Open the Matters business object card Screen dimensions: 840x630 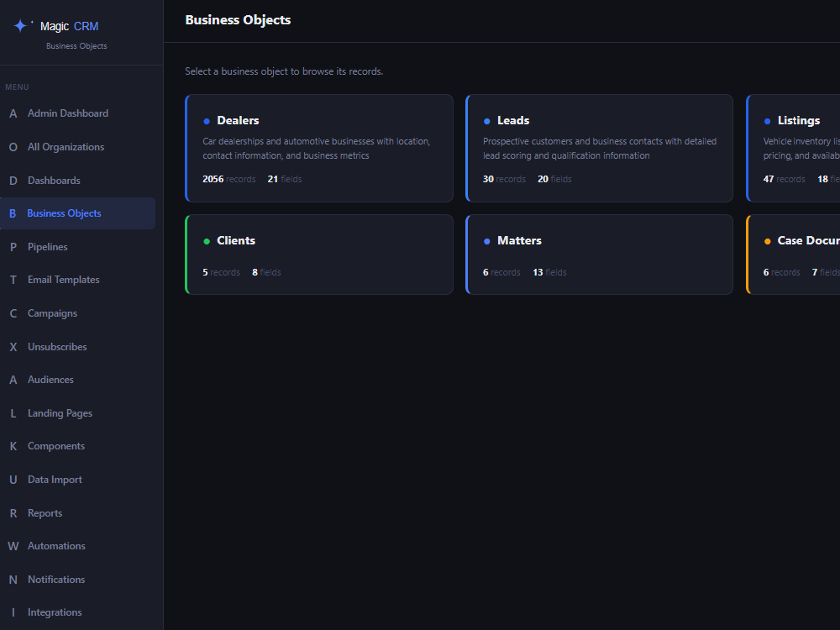tap(600, 255)
